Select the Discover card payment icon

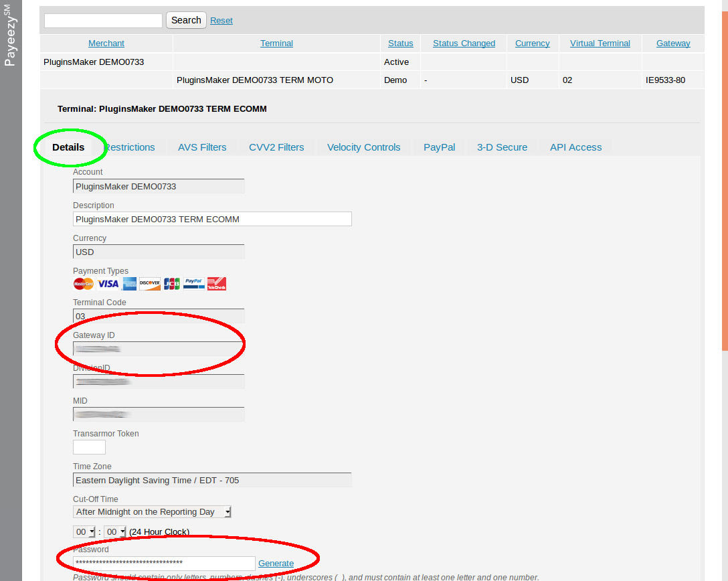[x=149, y=284]
